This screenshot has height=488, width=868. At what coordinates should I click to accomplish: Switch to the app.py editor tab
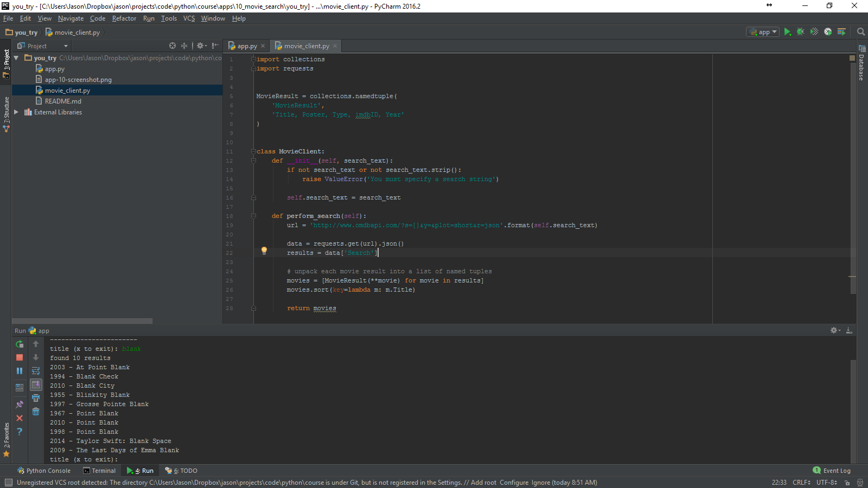pos(246,46)
